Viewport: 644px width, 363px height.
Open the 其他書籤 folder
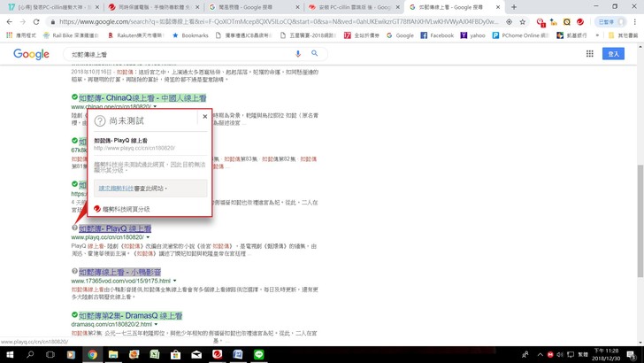[623, 35]
